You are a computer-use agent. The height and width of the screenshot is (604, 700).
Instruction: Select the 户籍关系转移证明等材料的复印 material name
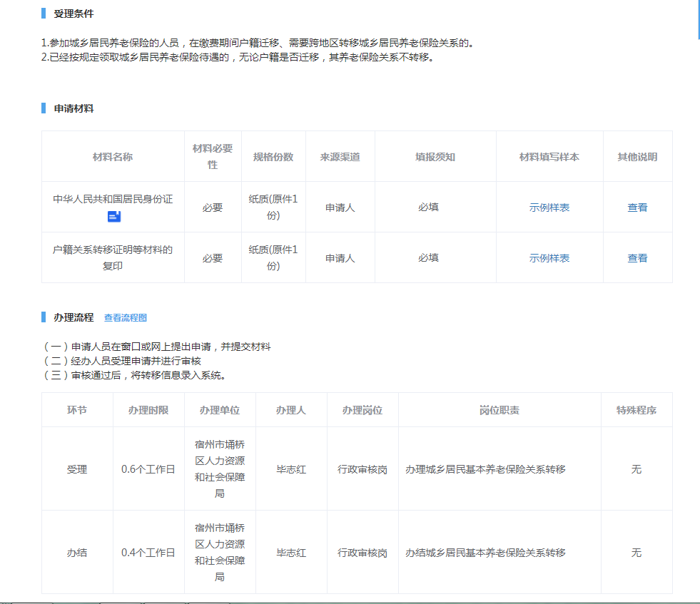[x=113, y=257]
